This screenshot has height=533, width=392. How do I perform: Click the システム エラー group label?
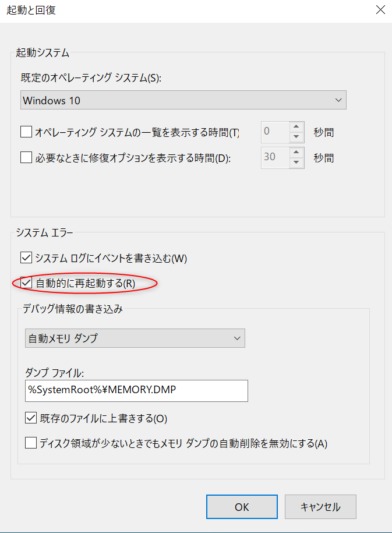(44, 233)
